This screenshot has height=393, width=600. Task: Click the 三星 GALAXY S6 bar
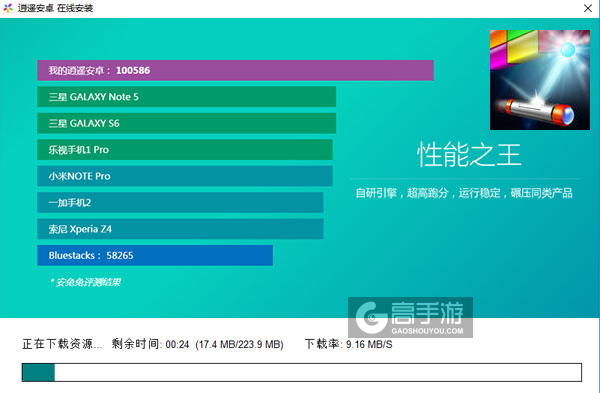point(187,123)
